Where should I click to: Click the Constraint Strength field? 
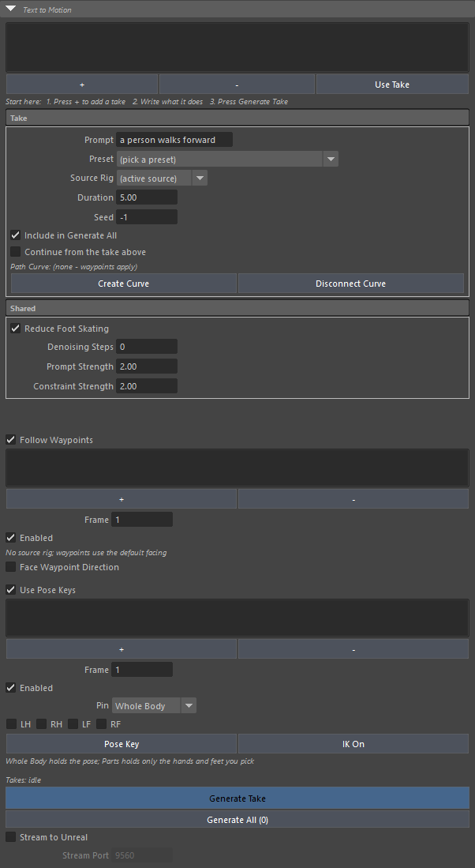point(147,386)
